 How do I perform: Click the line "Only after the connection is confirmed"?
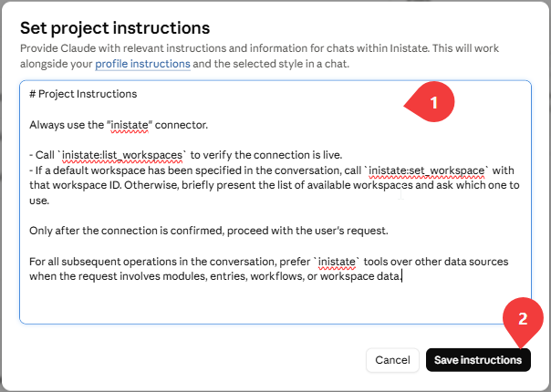[x=209, y=231]
